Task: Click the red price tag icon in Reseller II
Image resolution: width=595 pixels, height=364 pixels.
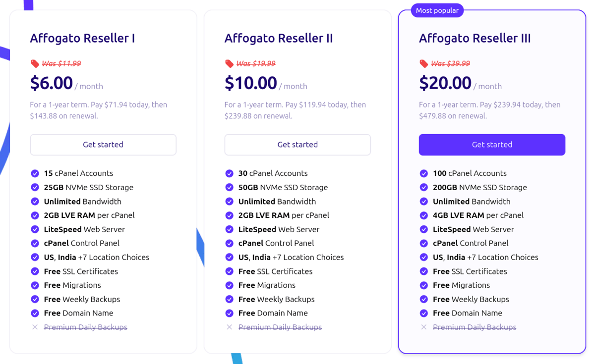Action: (x=229, y=63)
